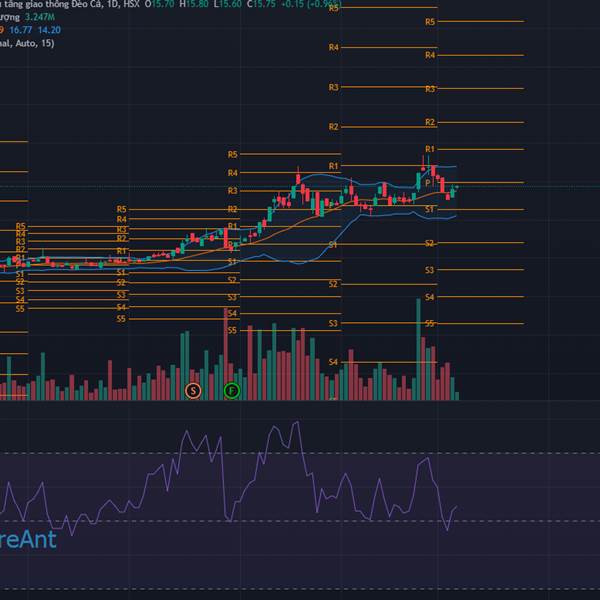Select the close price value C15.75
The height and width of the screenshot is (600, 600).
[x=261, y=5]
